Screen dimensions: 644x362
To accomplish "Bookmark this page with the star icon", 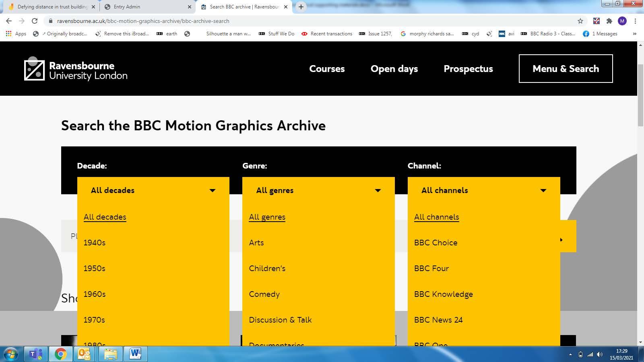I will [580, 21].
